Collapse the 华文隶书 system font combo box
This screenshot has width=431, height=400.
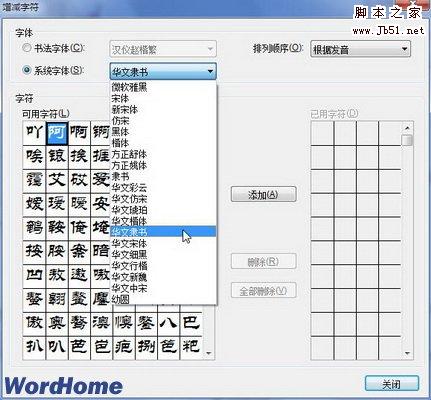[163, 71]
